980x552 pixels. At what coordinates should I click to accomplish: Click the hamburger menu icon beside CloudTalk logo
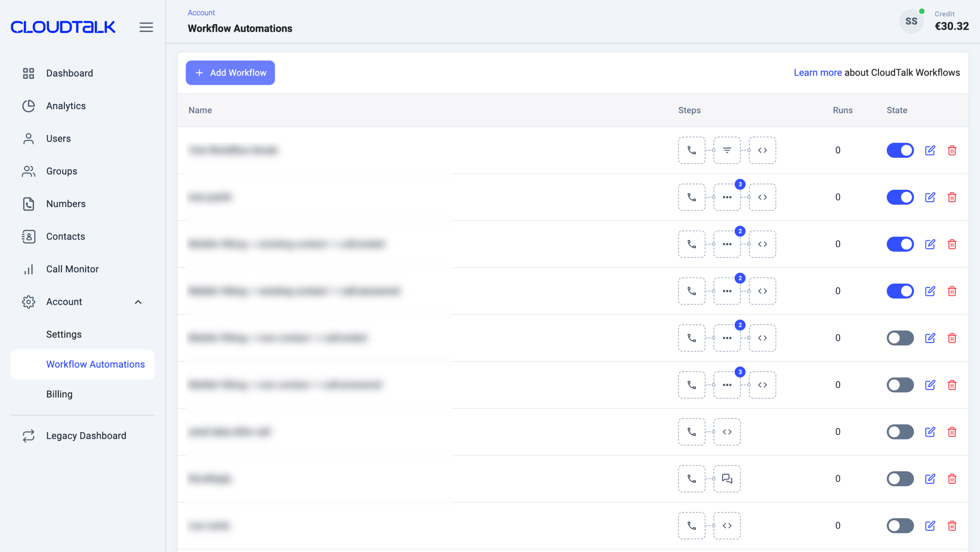[x=146, y=27]
